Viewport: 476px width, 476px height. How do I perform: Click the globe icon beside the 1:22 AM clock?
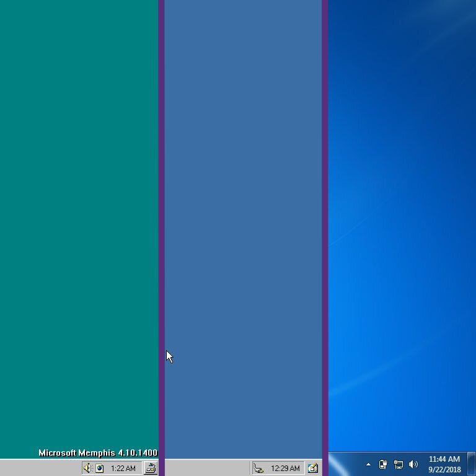[100, 468]
